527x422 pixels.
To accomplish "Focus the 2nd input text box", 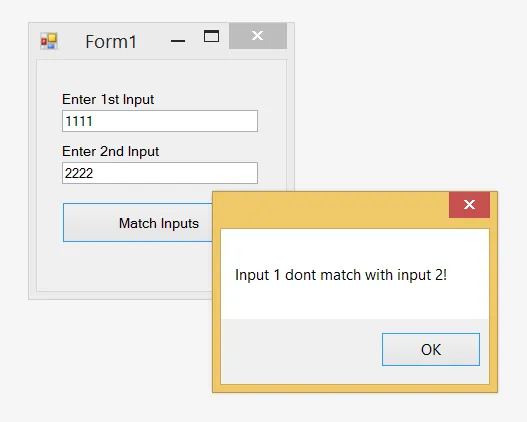I will coord(160,173).
